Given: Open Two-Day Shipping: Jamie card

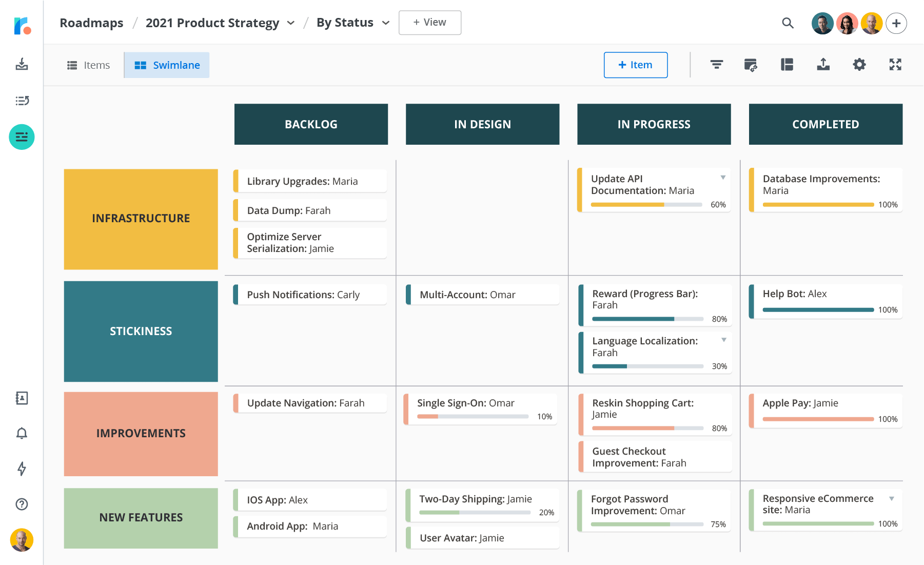Looking at the screenshot, I should [482, 505].
